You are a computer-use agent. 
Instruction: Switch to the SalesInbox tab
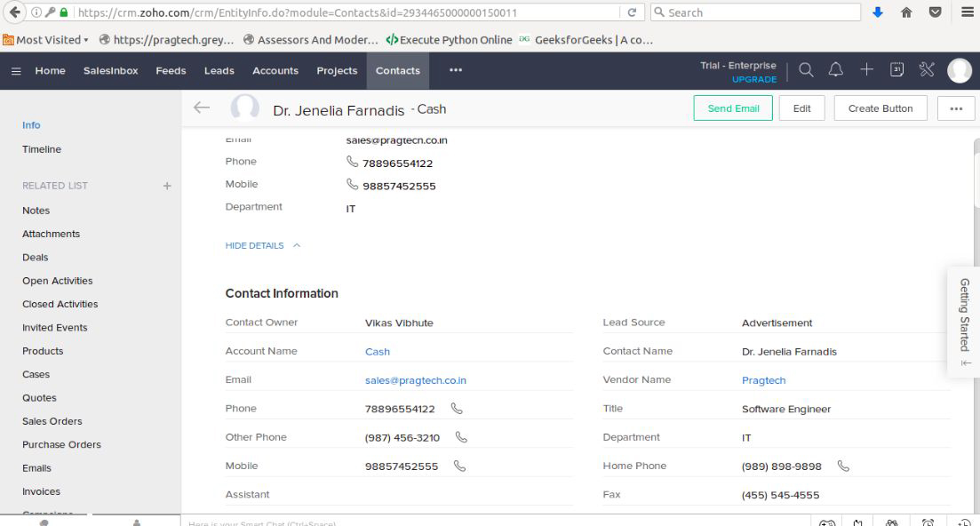point(111,70)
